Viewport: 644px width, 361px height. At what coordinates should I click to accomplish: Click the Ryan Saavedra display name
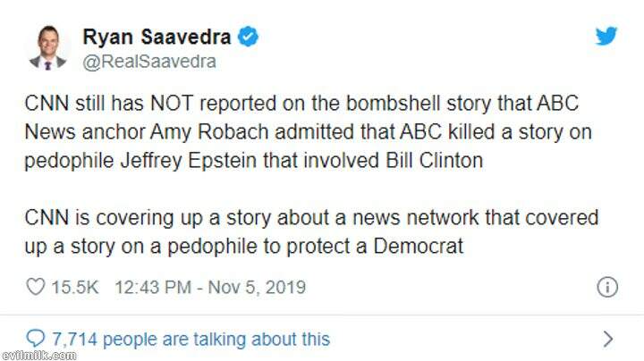pyautogui.click(x=157, y=37)
